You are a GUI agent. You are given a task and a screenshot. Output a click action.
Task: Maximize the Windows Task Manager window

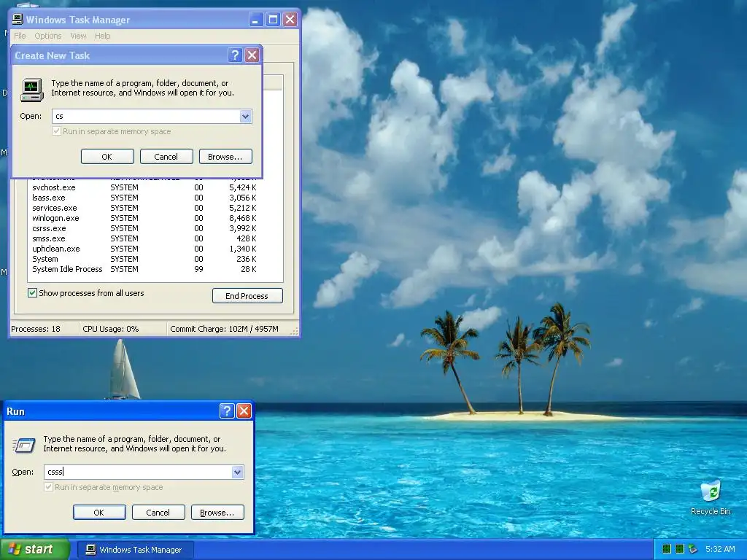pyautogui.click(x=273, y=20)
